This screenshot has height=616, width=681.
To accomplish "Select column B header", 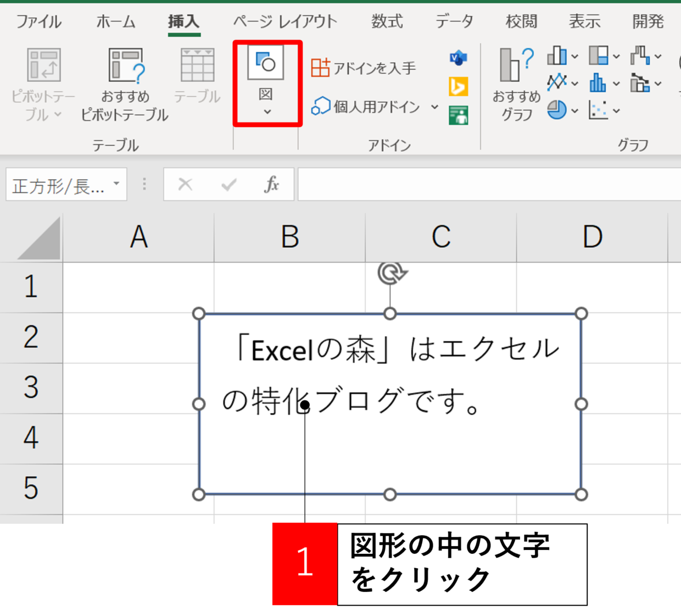I will pyautogui.click(x=289, y=237).
